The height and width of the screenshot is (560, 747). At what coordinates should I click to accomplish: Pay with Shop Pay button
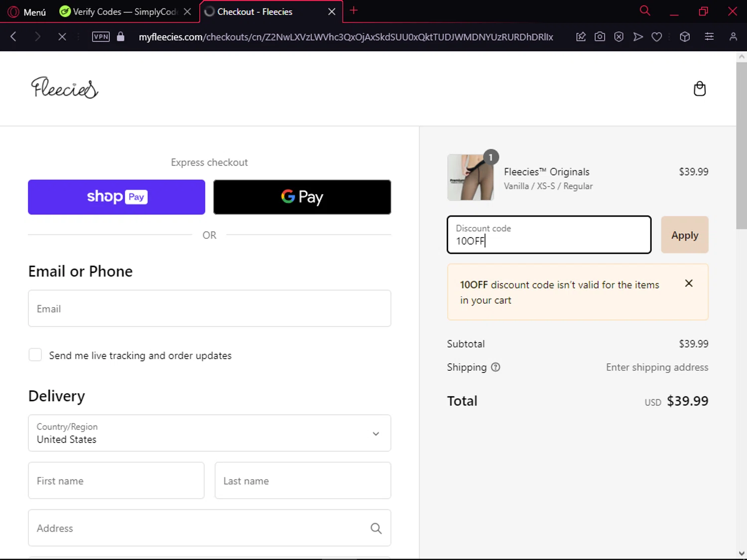point(117,197)
